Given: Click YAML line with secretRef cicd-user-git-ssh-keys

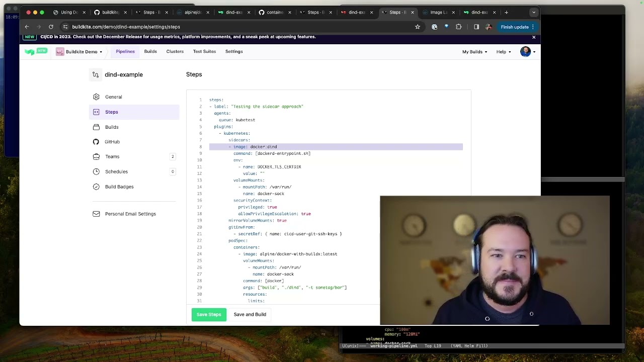Looking at the screenshot, I should [x=287, y=234].
